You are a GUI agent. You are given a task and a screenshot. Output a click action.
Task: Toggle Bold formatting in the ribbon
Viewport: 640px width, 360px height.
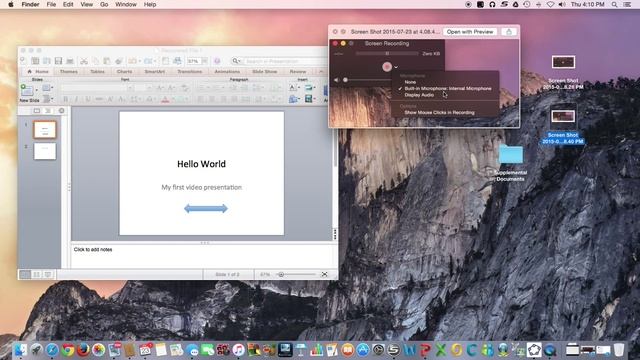(65, 99)
